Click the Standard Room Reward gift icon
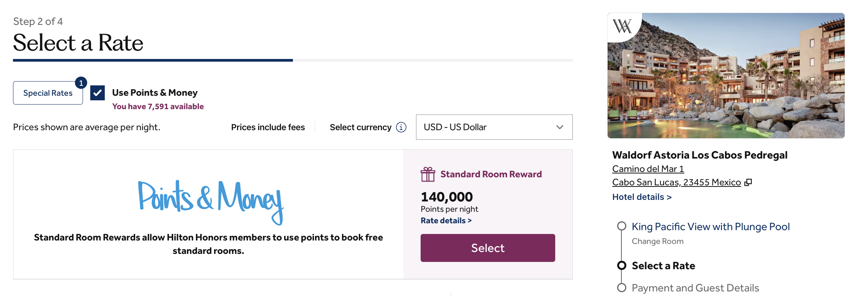 pos(428,174)
